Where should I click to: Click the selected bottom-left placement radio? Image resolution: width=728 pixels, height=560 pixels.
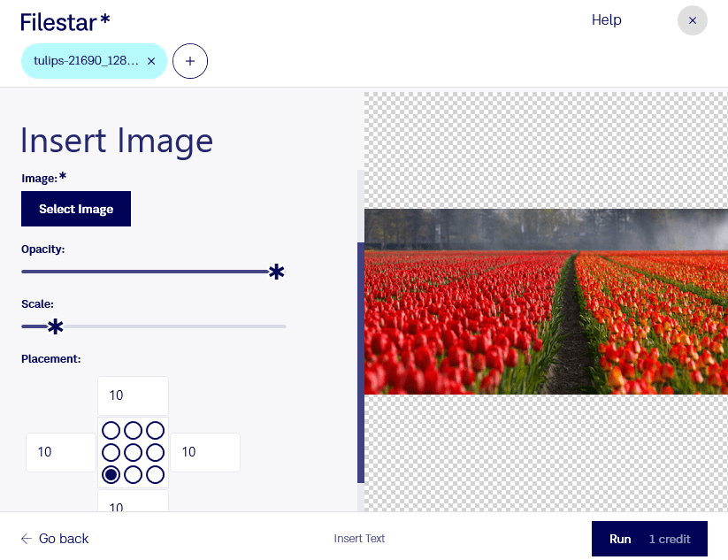coord(111,474)
